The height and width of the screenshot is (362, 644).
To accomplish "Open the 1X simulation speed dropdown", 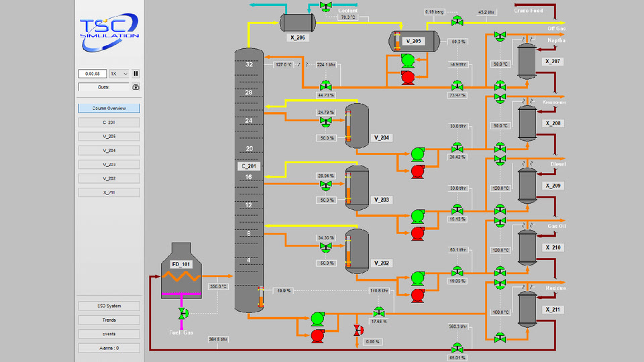I will (x=119, y=74).
